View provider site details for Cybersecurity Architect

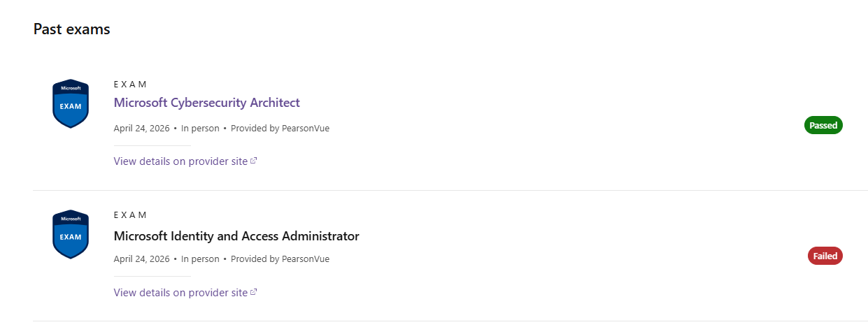click(x=180, y=161)
